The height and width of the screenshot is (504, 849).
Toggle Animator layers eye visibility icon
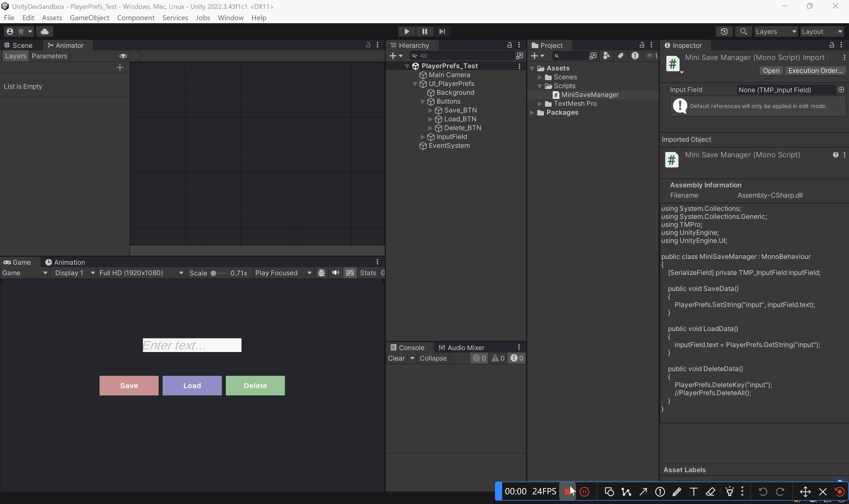[x=123, y=56]
